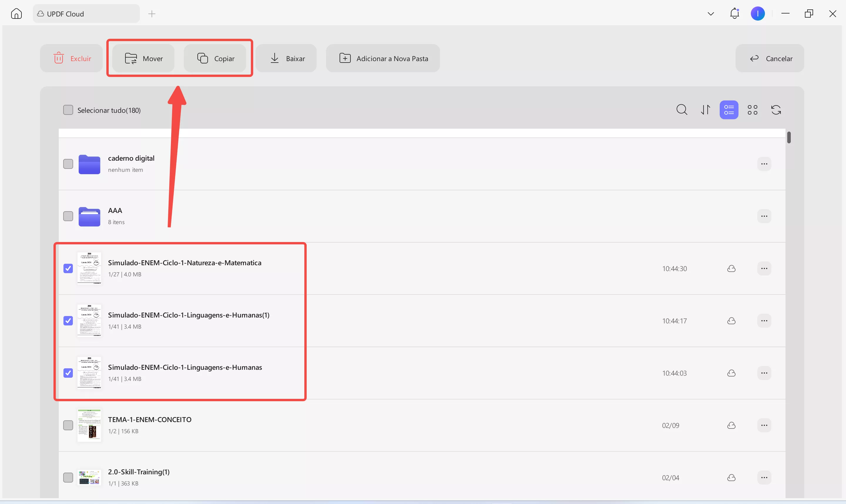This screenshot has height=504, width=846.
Task: Go to home screen icon
Action: pos(16,14)
